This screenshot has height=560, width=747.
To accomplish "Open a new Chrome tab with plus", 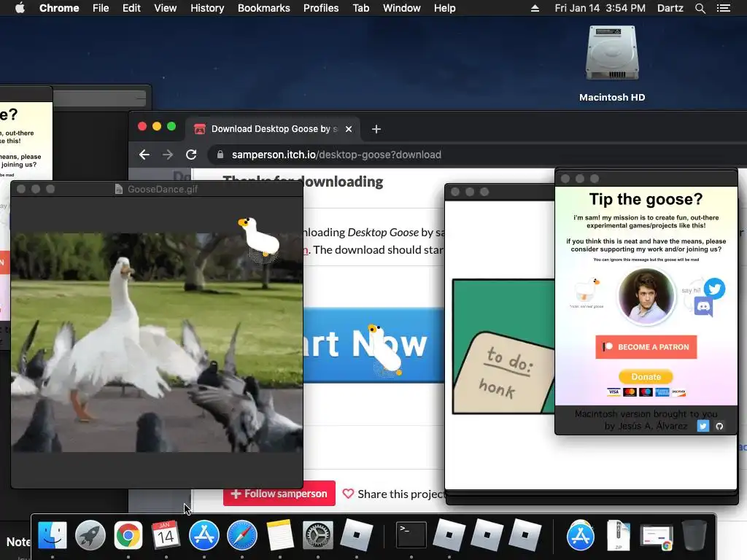I will pos(376,129).
